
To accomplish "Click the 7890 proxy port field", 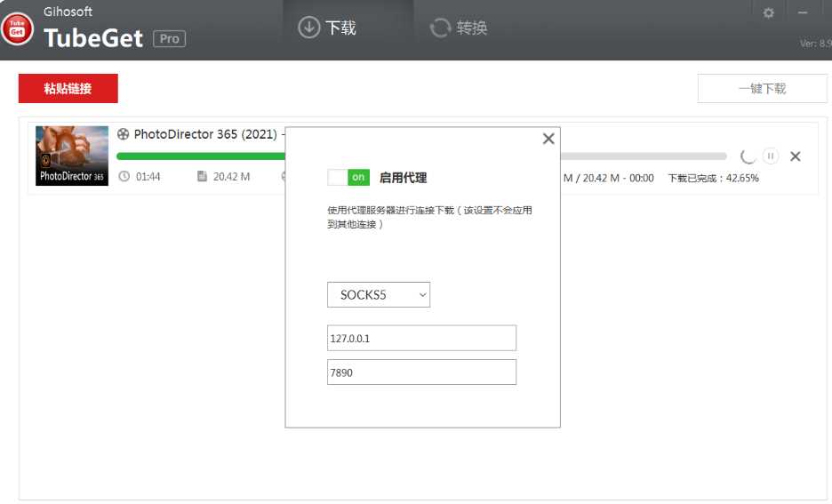I will (421, 372).
